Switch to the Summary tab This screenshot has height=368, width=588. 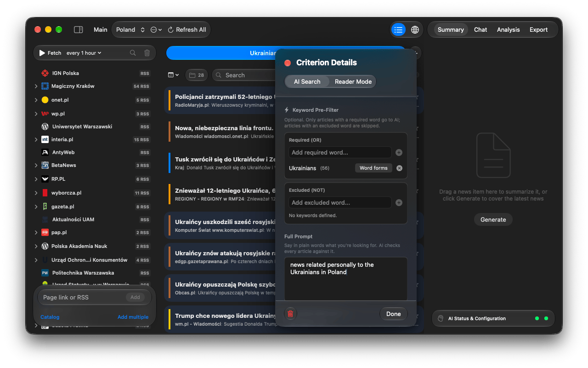pos(451,29)
